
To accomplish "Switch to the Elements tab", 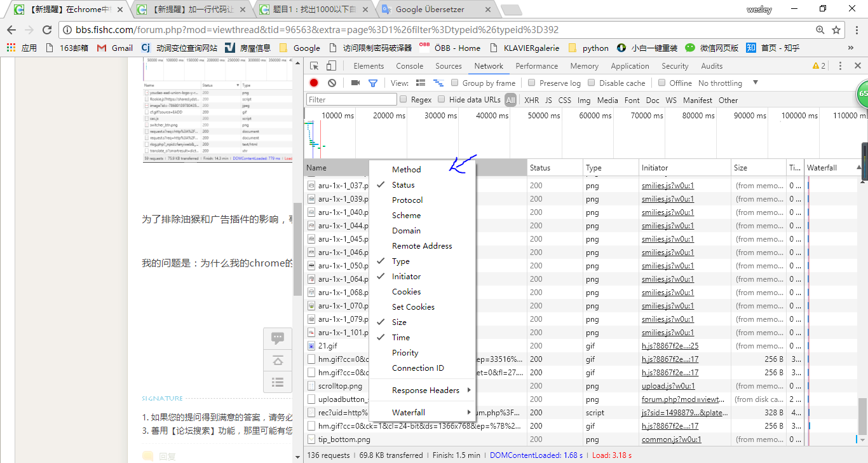I will pos(369,66).
